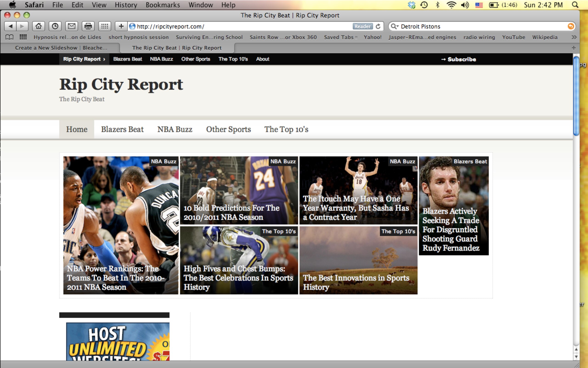Open the Window menu
Viewport: 588px width, 368px height.
click(201, 5)
